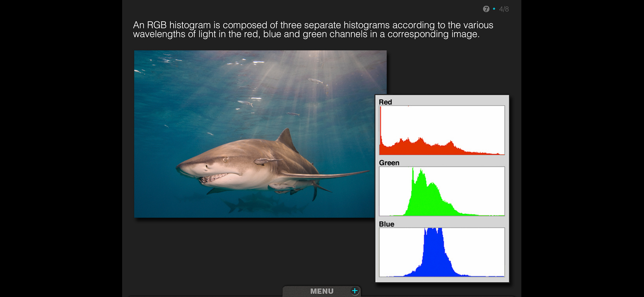This screenshot has height=297, width=644.
Task: Click the RGB histogram description paragraph
Action: [x=313, y=29]
